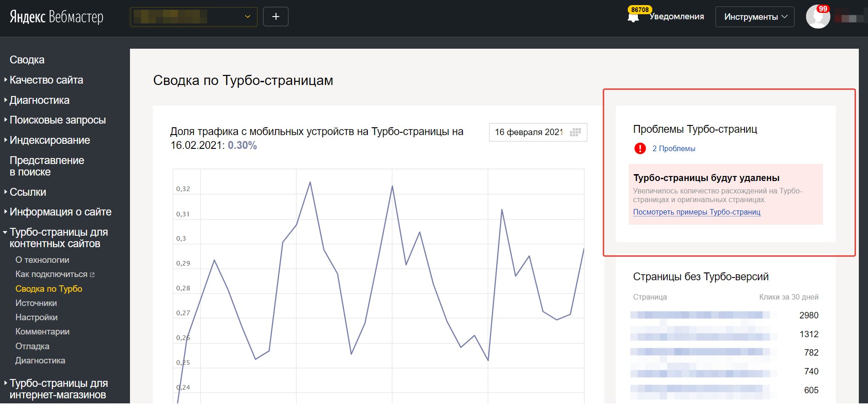Click the Турбо-страницы будут удалены warning title
This screenshot has width=868, height=419.
(706, 178)
